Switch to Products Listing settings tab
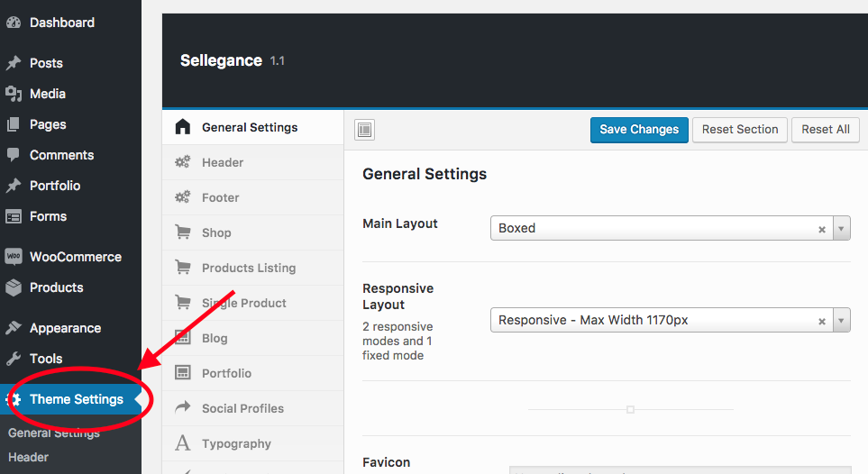Image resolution: width=868 pixels, height=474 pixels. click(253, 268)
